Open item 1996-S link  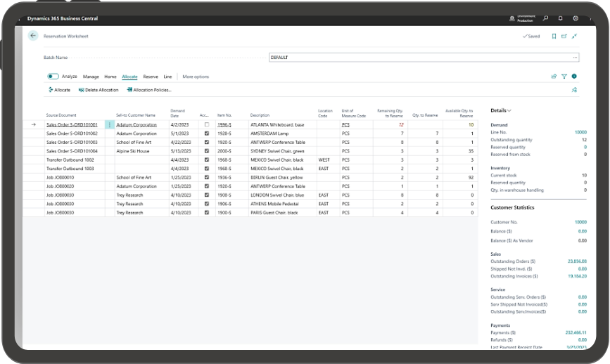pos(224,124)
